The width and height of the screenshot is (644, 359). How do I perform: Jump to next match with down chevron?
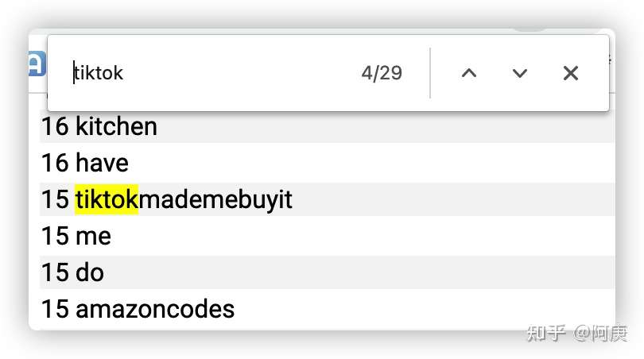[x=519, y=73]
